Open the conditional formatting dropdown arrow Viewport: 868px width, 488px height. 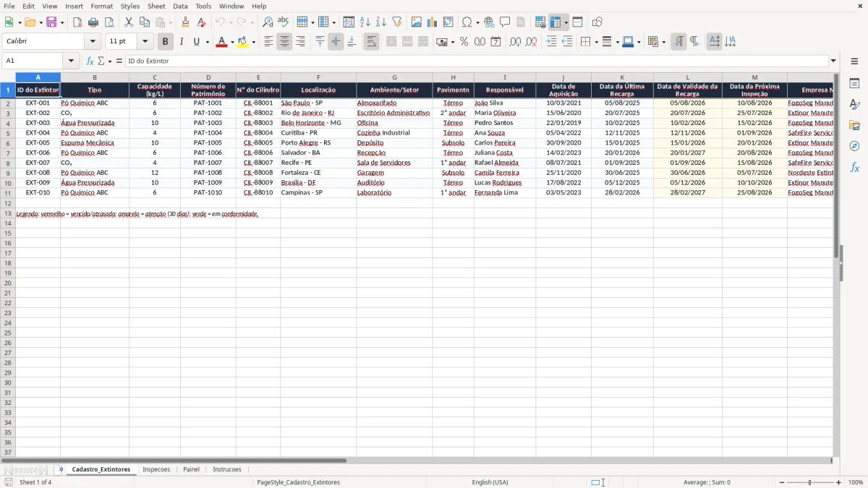click(663, 42)
